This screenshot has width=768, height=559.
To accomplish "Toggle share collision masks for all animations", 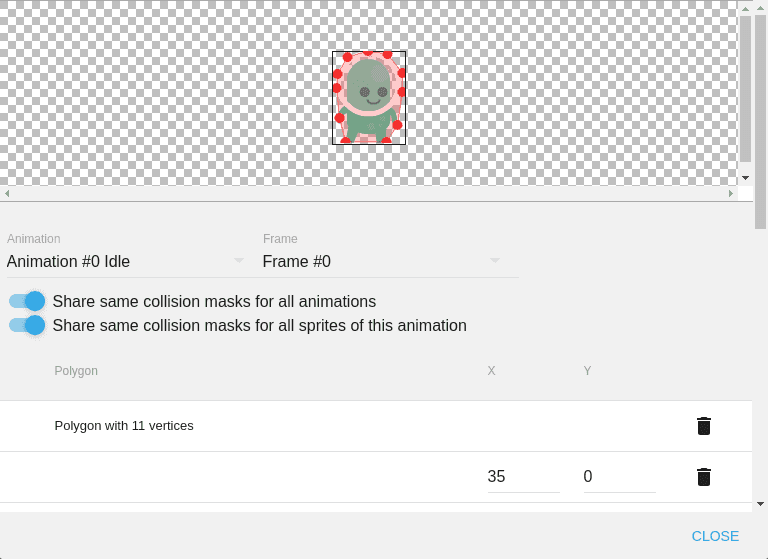I will click(x=27, y=301).
